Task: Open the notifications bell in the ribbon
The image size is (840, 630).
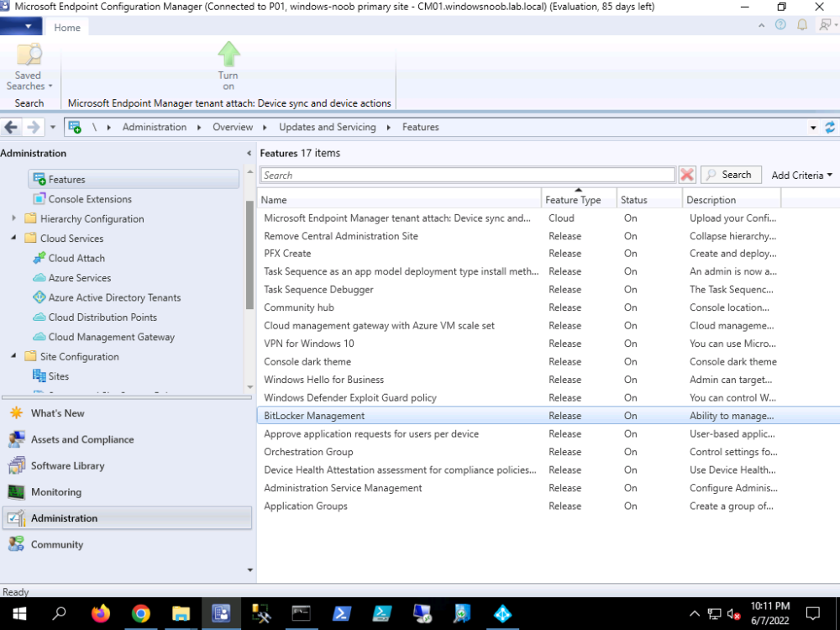Action: (x=802, y=24)
